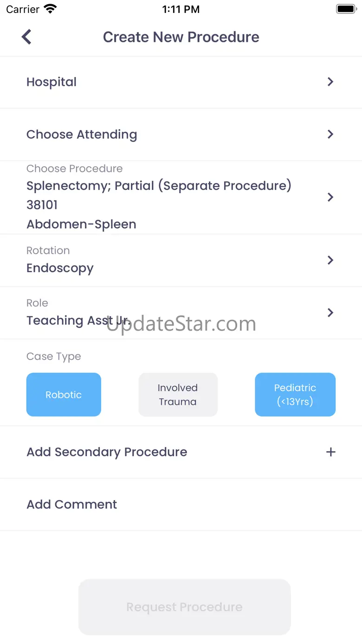Toggle Pediatric (<13Yrs) case type
Viewport: 362px width, 644px height.
tap(295, 395)
